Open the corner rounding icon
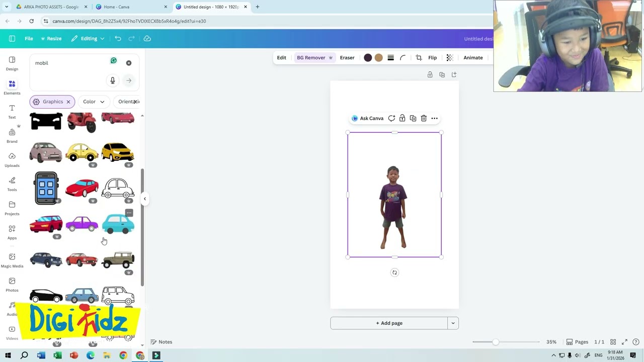 tap(403, 58)
